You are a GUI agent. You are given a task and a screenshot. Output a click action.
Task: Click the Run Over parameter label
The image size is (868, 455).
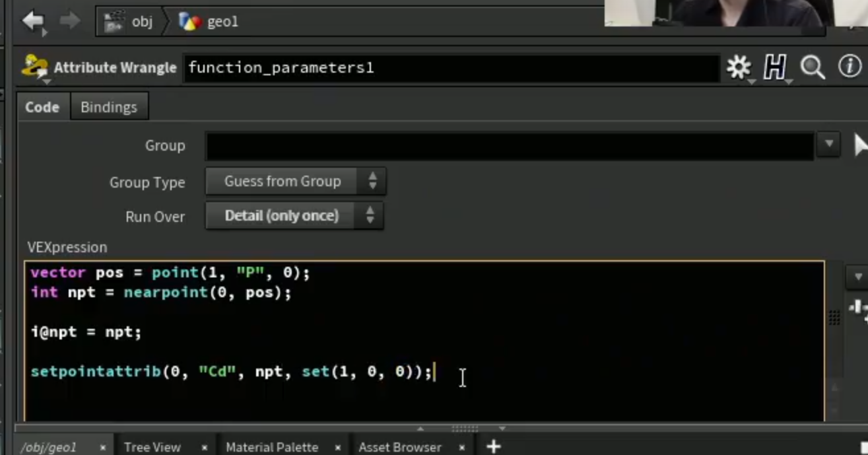(155, 217)
